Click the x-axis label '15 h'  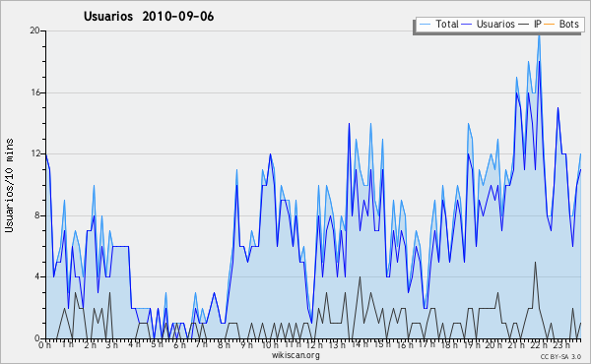click(382, 344)
